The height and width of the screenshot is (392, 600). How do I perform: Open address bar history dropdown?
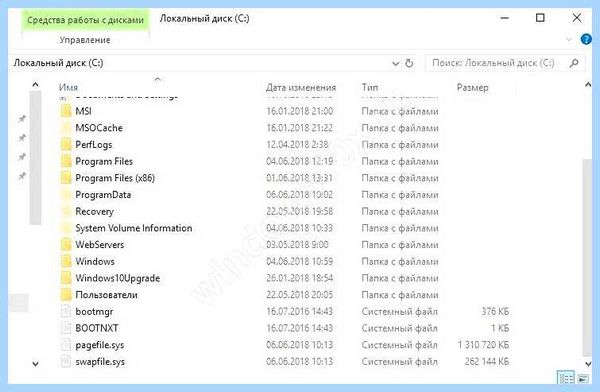[x=396, y=64]
